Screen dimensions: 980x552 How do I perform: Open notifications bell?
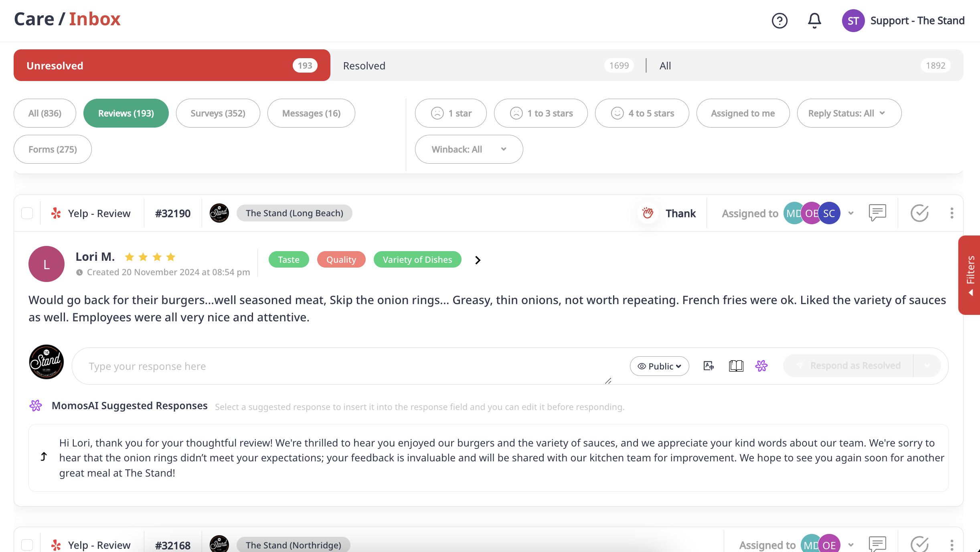814,20
